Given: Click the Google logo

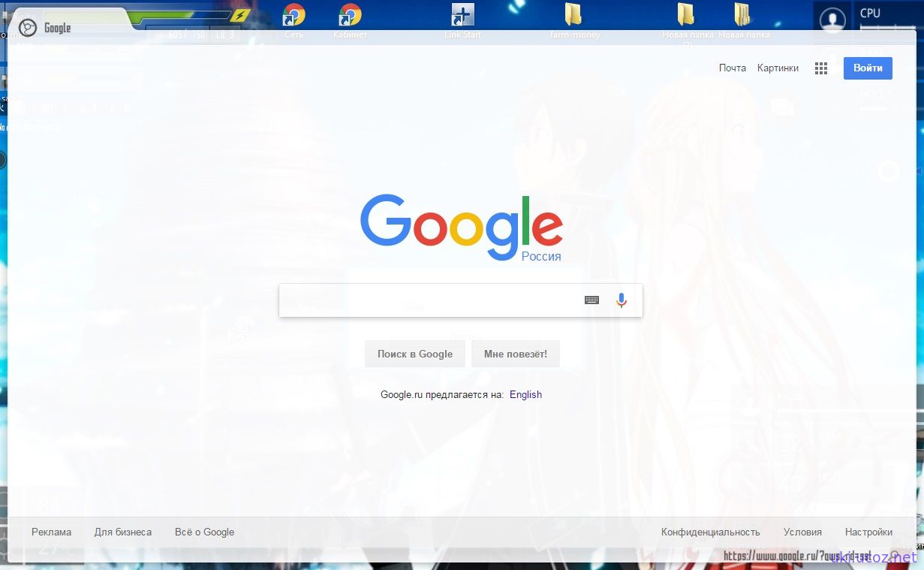Looking at the screenshot, I should (x=461, y=228).
